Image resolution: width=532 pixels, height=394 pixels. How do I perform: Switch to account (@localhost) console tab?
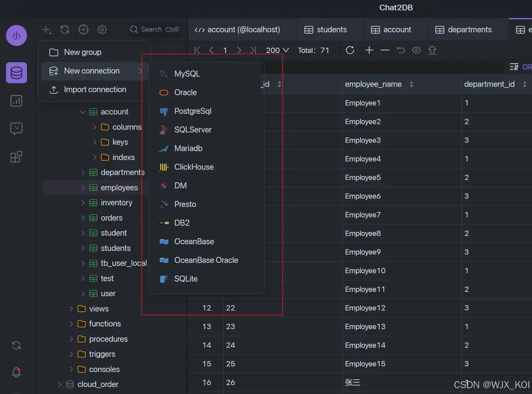point(243,29)
